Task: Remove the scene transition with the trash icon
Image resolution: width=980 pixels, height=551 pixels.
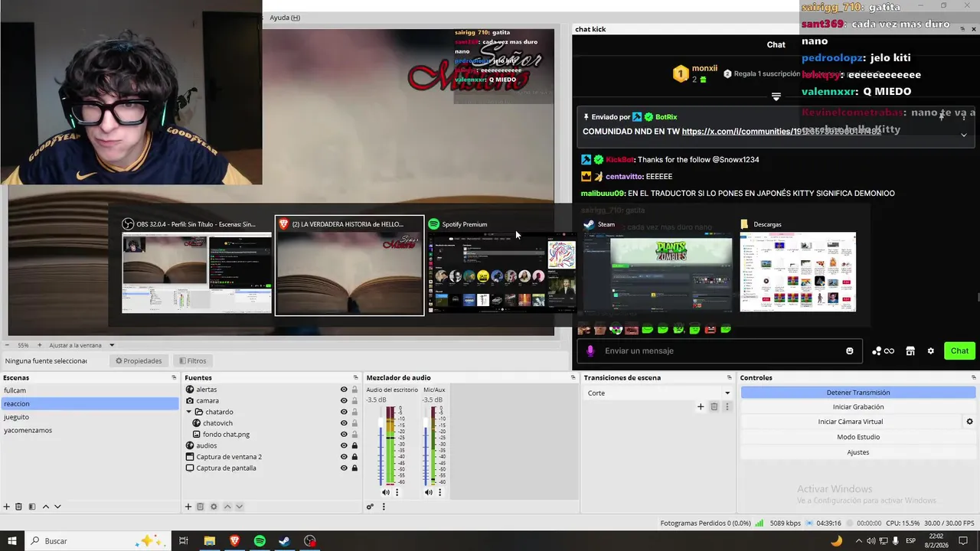Action: [x=714, y=406]
